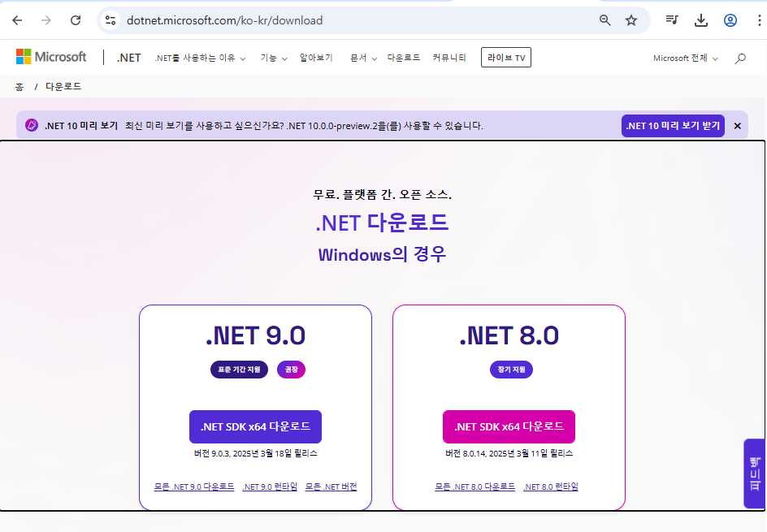Open browser downloads icon
The width and height of the screenshot is (767, 532).
click(701, 20)
